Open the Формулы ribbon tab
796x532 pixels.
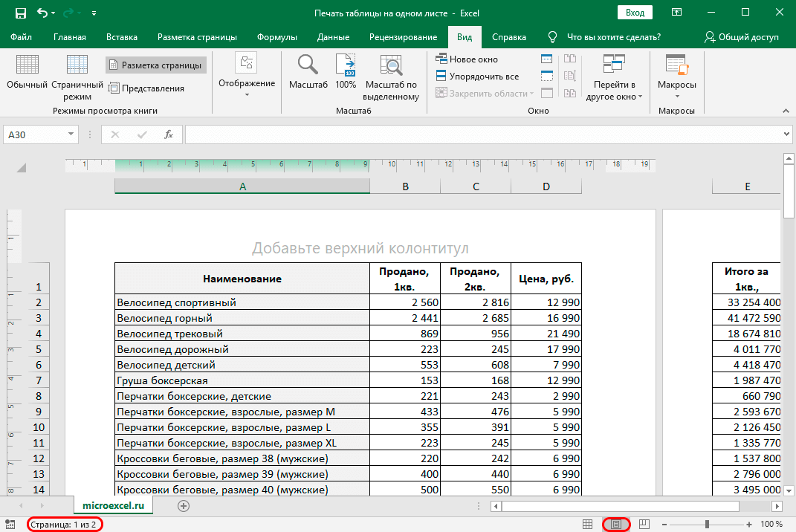click(276, 37)
